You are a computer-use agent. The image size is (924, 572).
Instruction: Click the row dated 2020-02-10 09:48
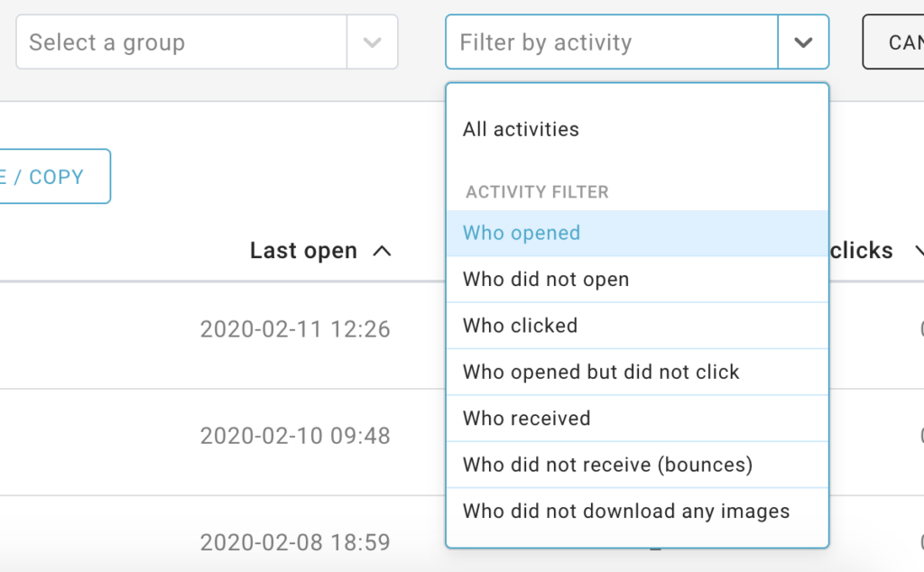(x=295, y=437)
